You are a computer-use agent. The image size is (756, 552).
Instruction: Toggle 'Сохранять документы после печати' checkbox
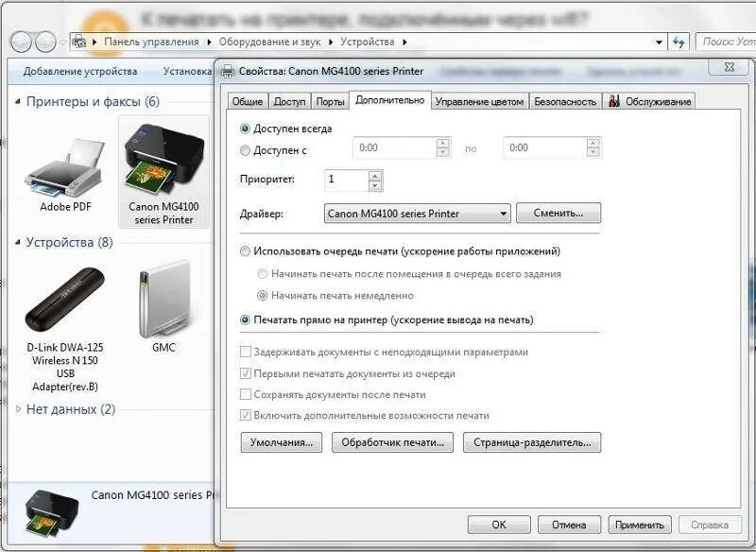[x=246, y=394]
